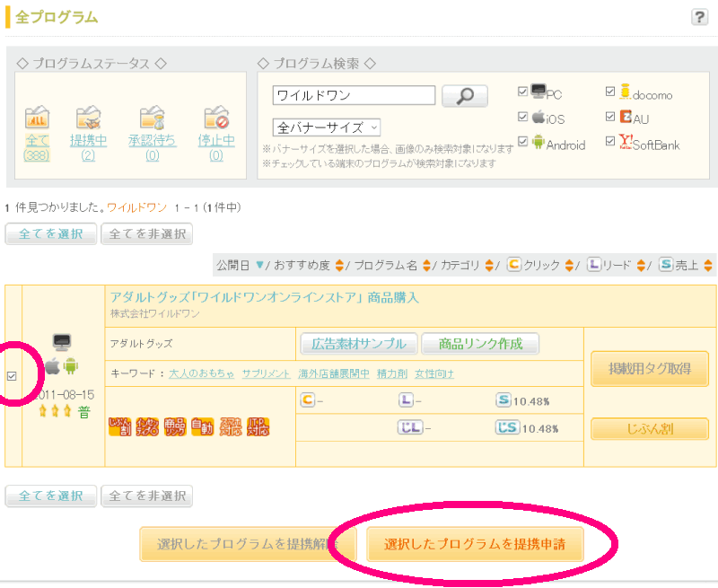This screenshot has width=718, height=588.
Task: Open 広告素材サンプル
Action: click(358, 344)
